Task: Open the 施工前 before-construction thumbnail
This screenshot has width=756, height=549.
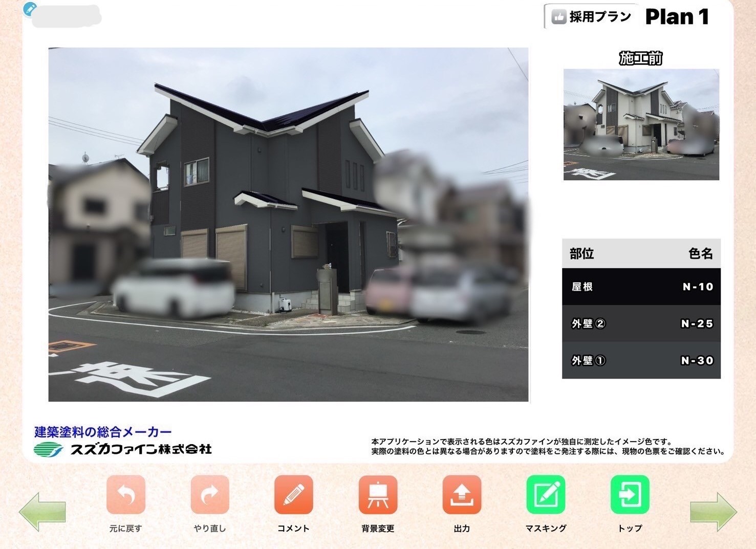Action: pyautogui.click(x=641, y=124)
